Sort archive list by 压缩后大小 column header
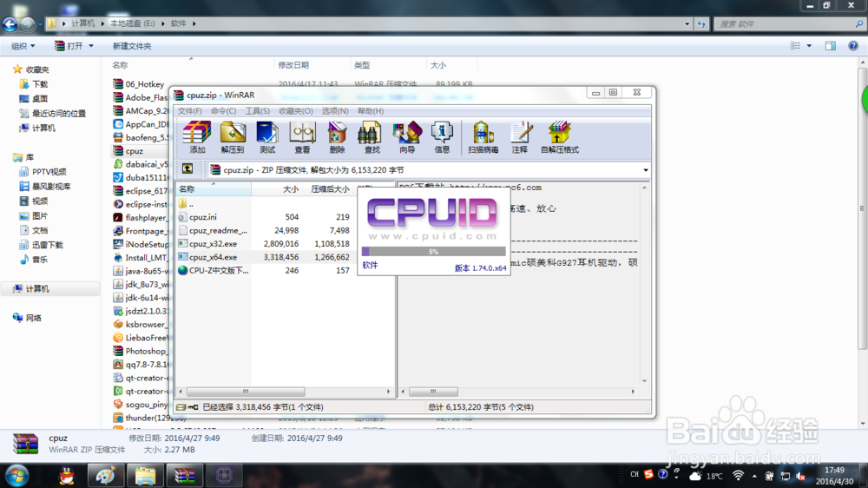Image resolution: width=868 pixels, height=488 pixels. [328, 189]
